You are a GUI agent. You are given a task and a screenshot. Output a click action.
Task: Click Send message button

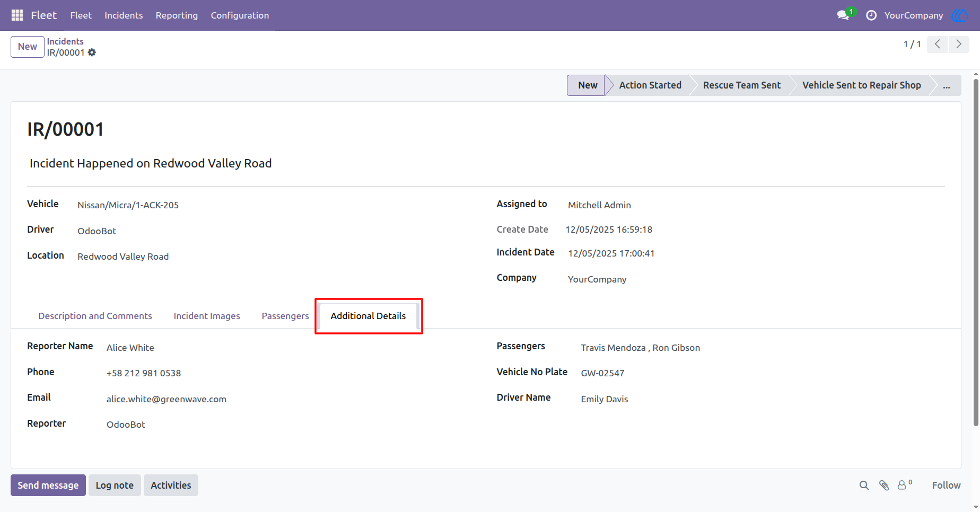coord(48,485)
